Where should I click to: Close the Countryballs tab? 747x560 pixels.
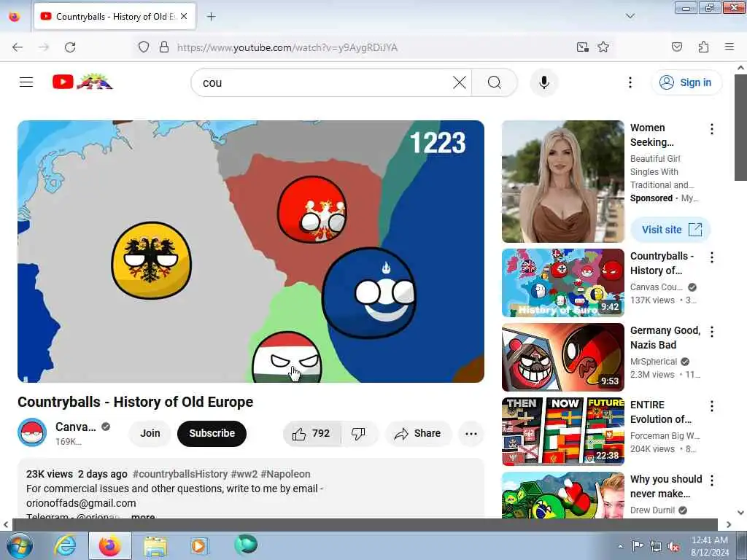pos(184,16)
